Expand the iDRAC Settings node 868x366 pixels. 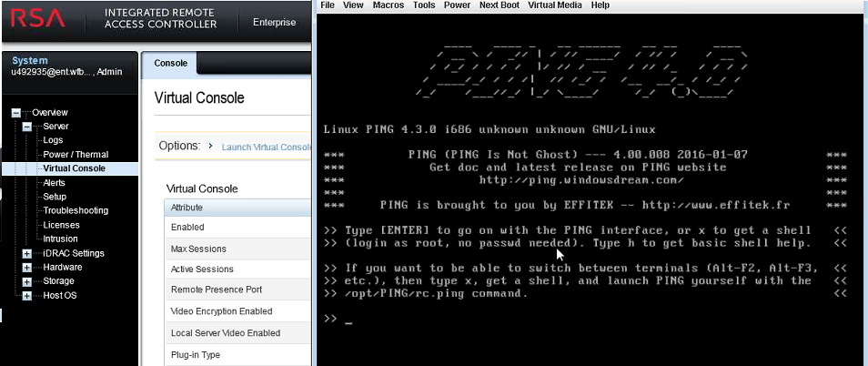(x=27, y=253)
